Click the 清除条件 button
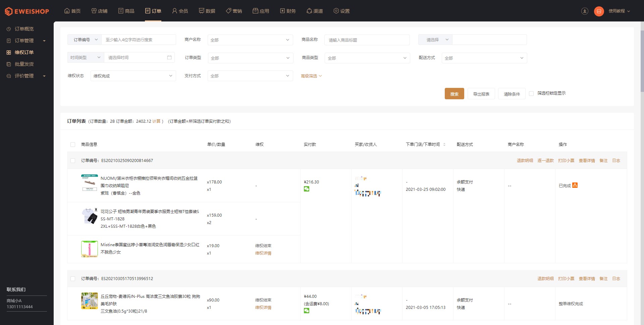 pos(512,94)
